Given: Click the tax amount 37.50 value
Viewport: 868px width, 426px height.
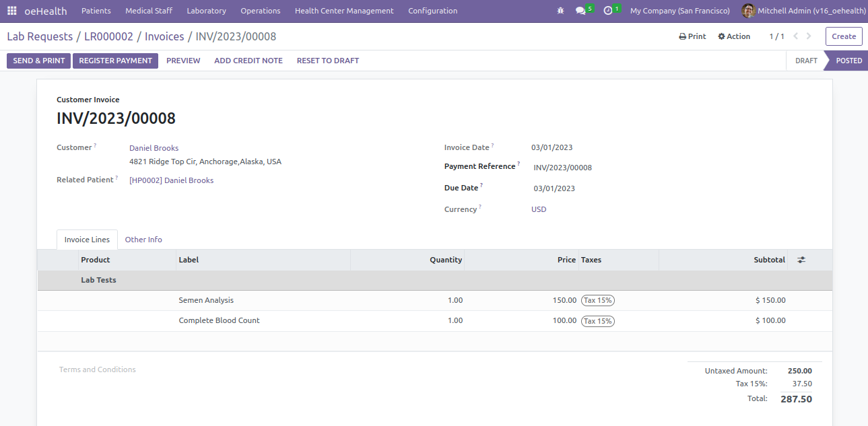Looking at the screenshot, I should coord(802,384).
